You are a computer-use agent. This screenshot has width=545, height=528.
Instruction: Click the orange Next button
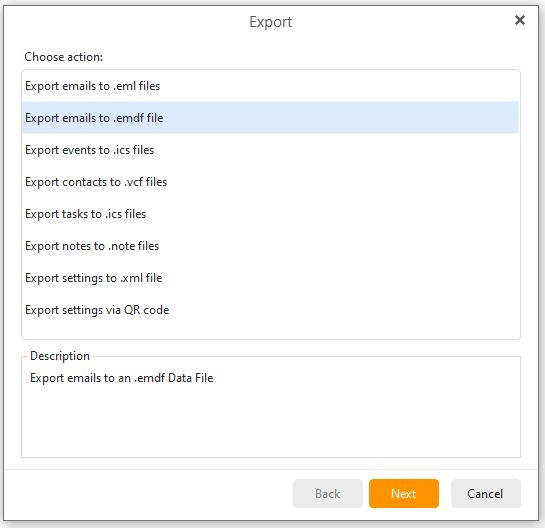[x=404, y=494]
